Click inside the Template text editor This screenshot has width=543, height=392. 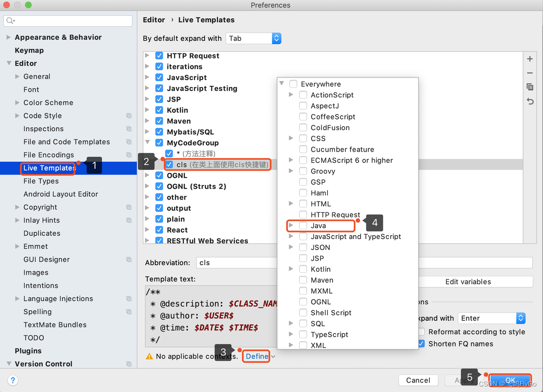[211, 316]
